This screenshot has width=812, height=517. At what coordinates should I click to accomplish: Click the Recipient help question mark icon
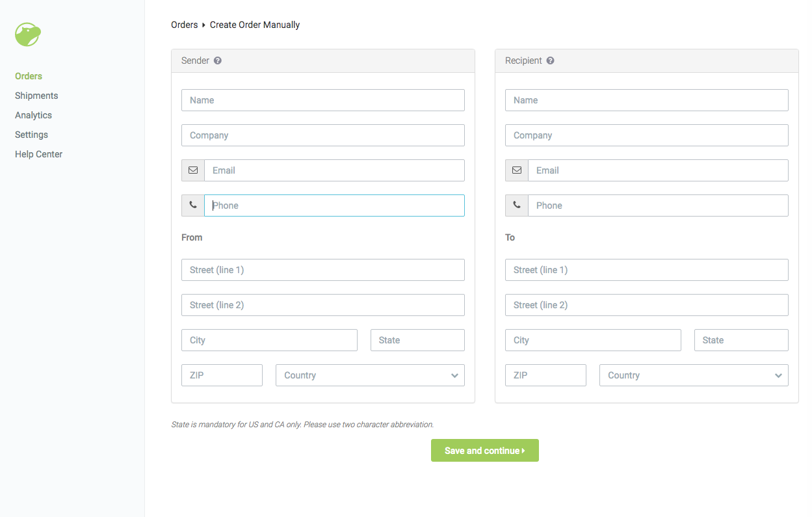pyautogui.click(x=550, y=60)
